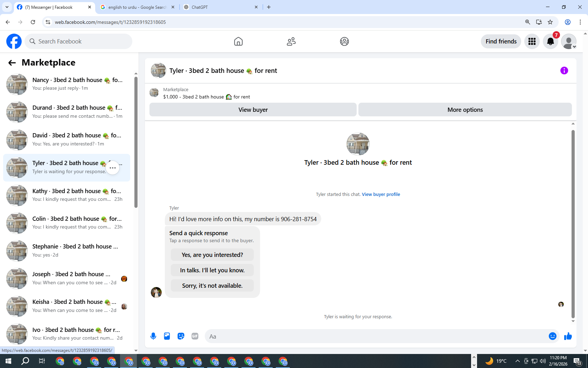588x368 pixels.
Task: Open the Windows Start menu
Action: point(8,361)
